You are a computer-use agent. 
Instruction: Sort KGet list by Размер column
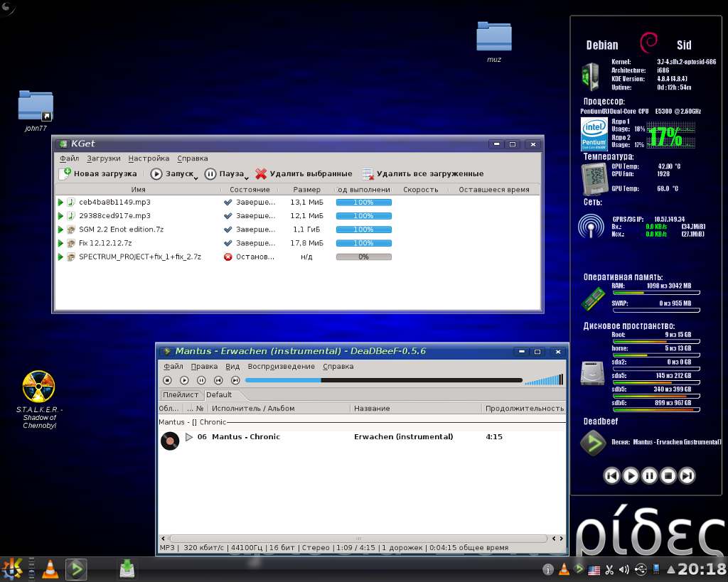[306, 189]
